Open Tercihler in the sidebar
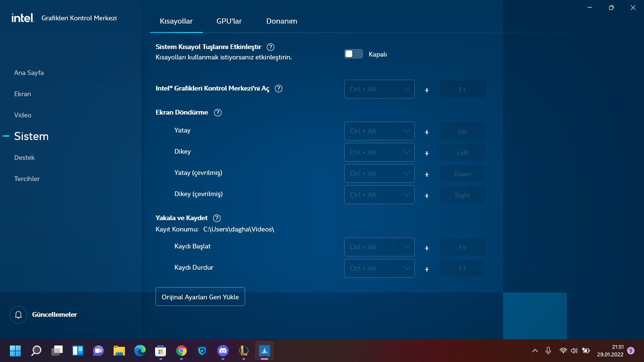 27,179
